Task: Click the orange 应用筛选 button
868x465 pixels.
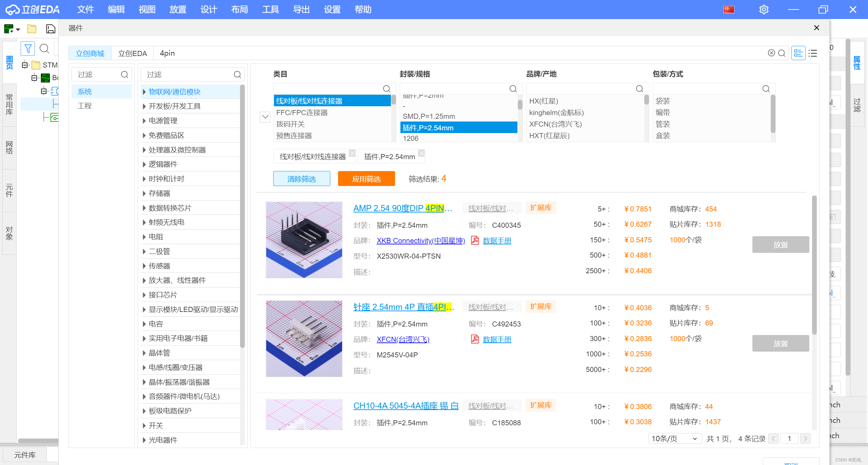Action: pos(366,179)
